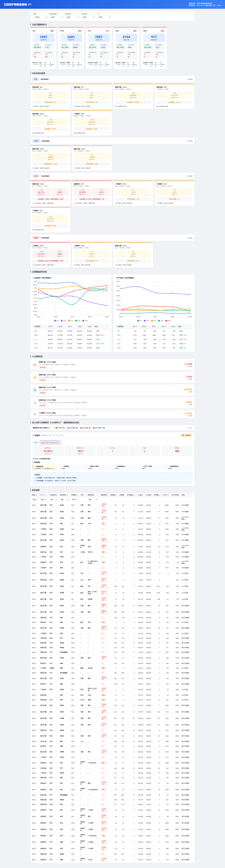Click sort icon beside 拦截网 table header

pos(77,495)
